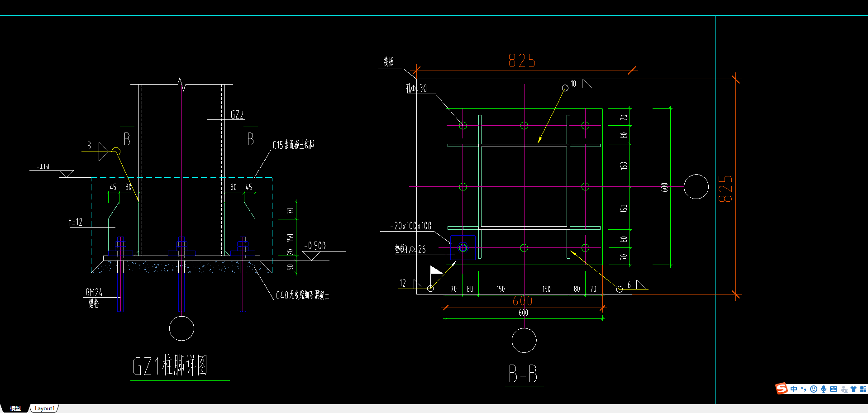
Task: Click the Sogou input method logo
Action: [782, 389]
